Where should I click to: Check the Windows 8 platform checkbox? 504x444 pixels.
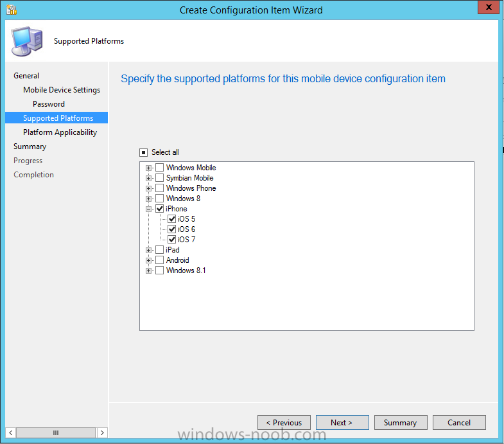[x=159, y=198]
